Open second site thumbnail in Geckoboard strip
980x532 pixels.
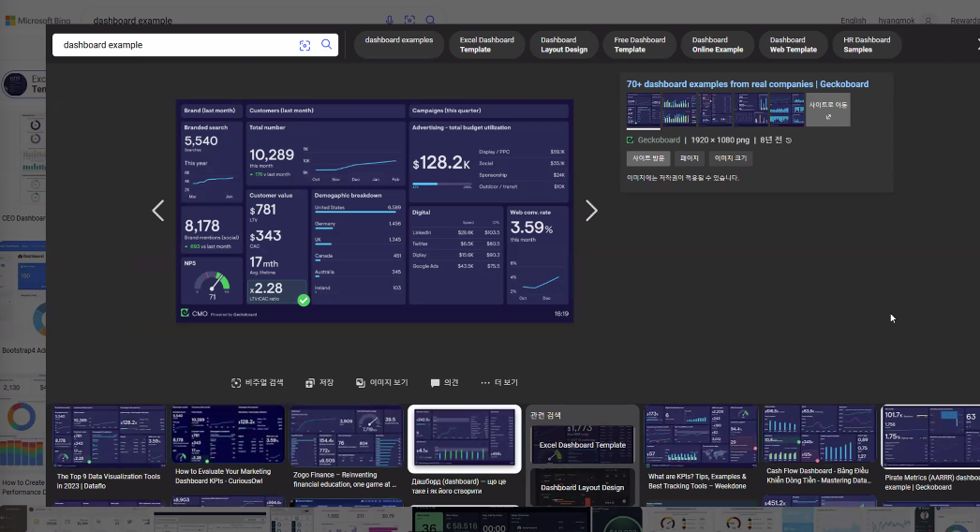pos(679,110)
